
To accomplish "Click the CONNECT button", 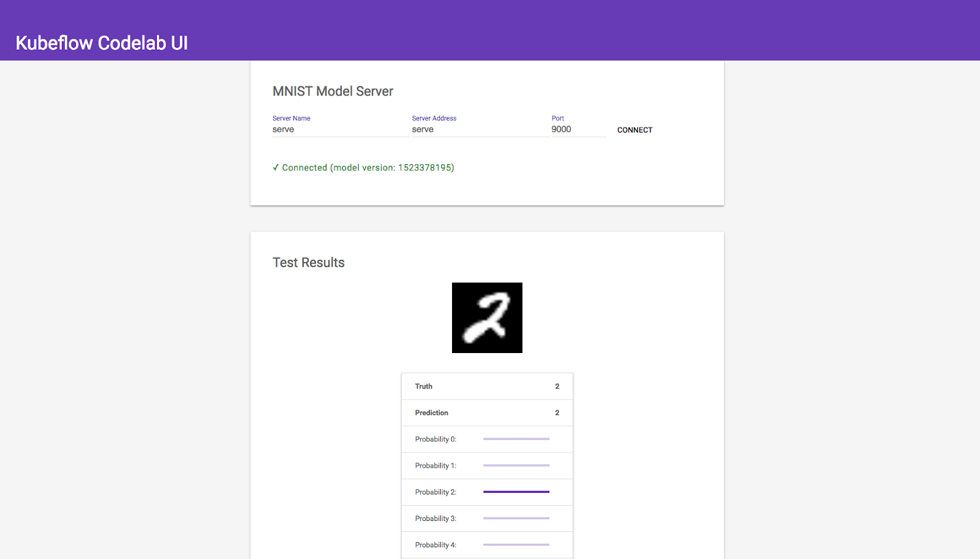I will point(635,130).
